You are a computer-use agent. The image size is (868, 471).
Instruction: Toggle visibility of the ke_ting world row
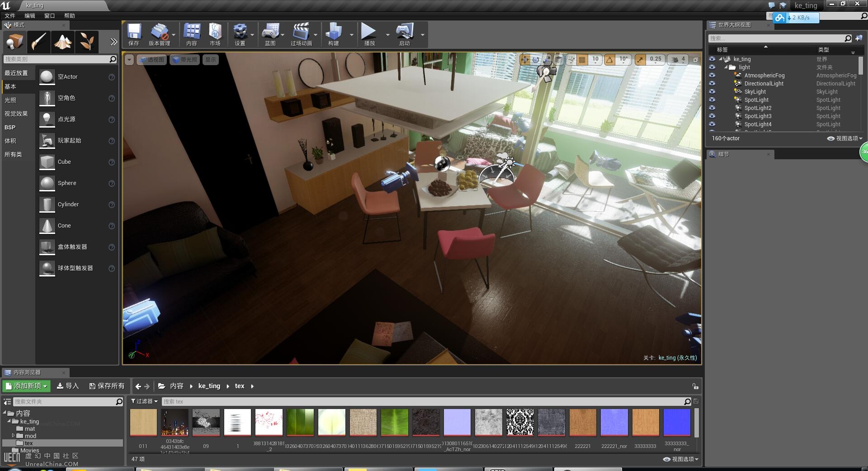[x=712, y=59]
